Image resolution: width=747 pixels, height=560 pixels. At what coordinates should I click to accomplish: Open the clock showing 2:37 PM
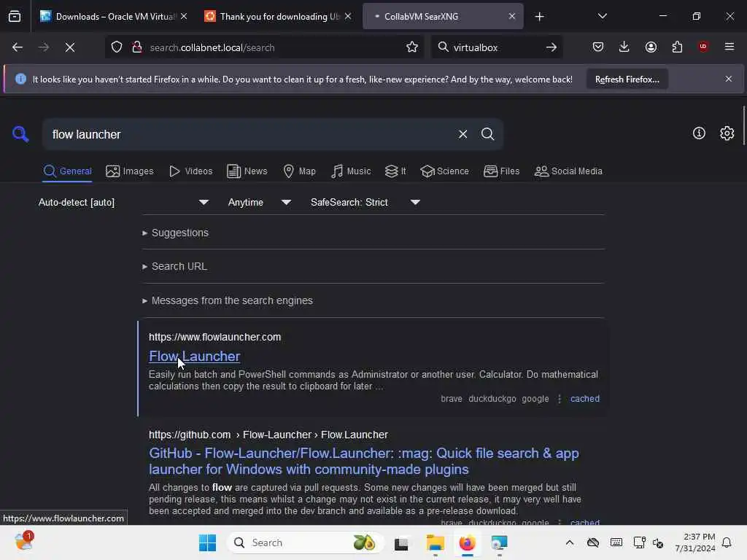click(694, 542)
